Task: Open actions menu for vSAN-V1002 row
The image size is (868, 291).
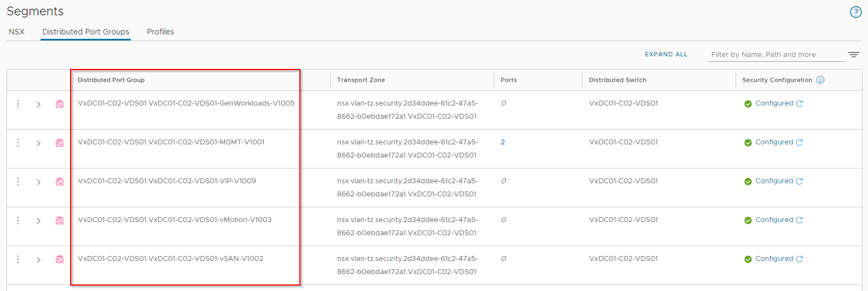Action: [18, 259]
